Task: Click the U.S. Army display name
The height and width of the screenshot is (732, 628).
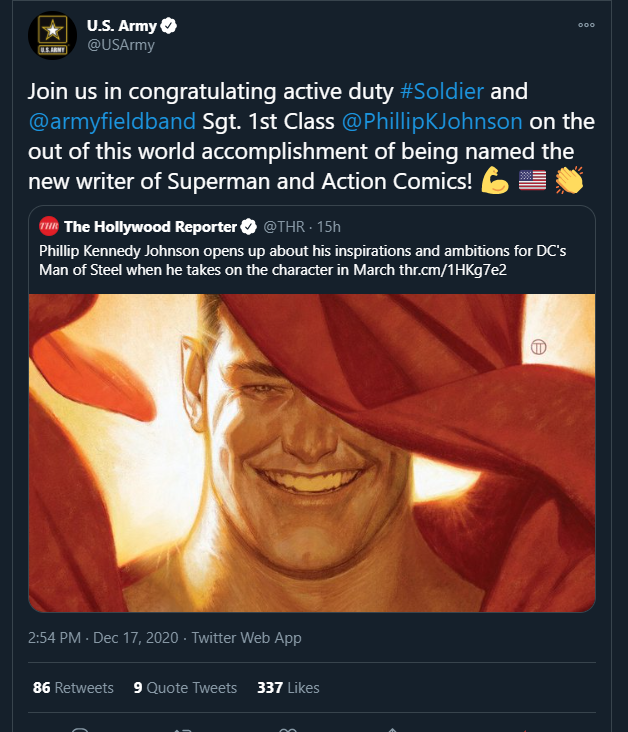Action: pyautogui.click(x=121, y=26)
